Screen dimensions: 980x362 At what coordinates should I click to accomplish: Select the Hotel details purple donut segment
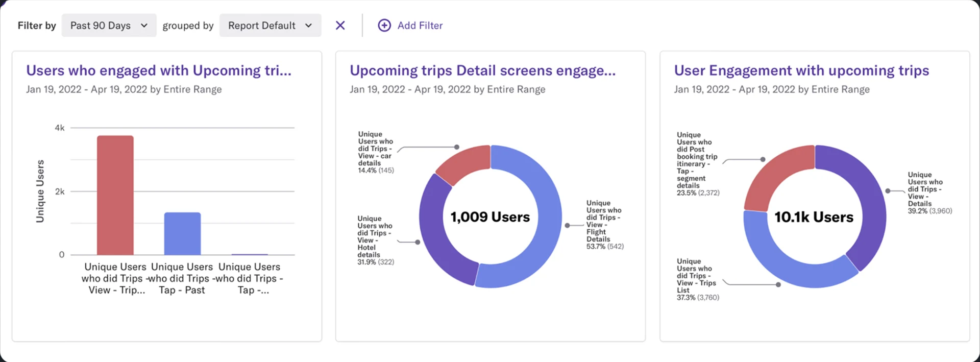coord(440,240)
